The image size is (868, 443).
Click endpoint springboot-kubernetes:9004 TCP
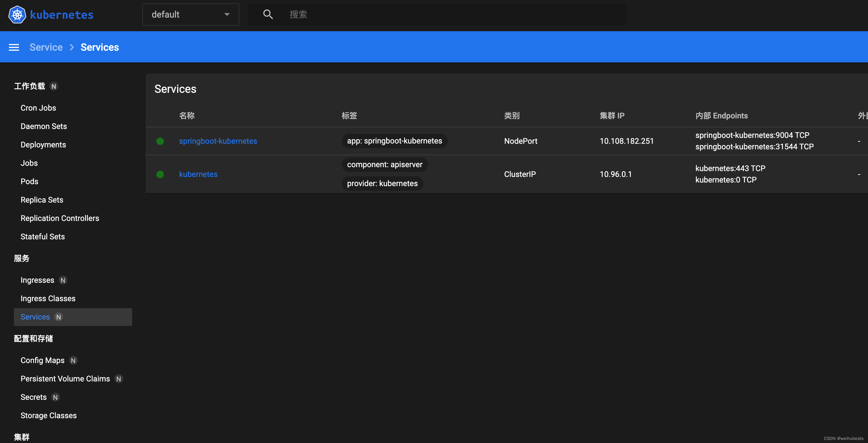(752, 135)
